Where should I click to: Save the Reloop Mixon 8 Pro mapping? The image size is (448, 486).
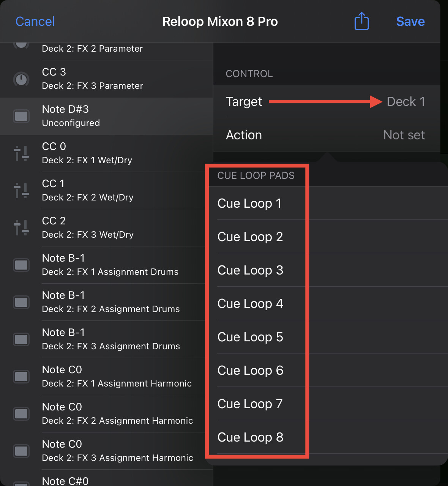[410, 21]
